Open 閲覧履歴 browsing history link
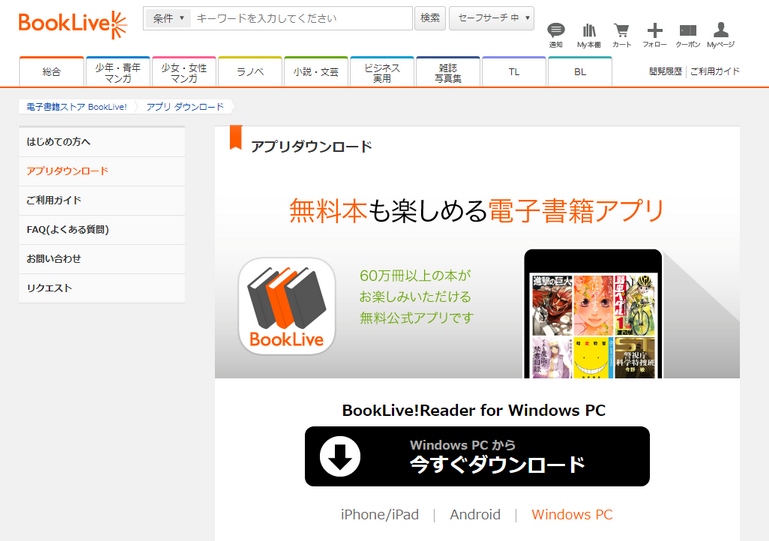Image resolution: width=769 pixels, height=541 pixels. click(665, 71)
